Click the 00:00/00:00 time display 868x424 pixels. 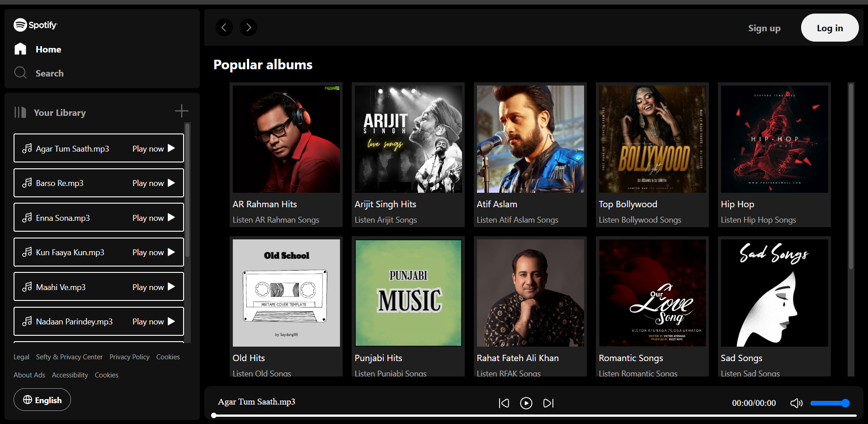[x=754, y=403]
